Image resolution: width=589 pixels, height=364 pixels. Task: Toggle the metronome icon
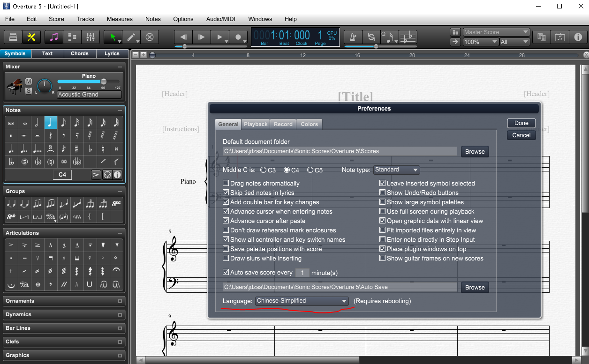(353, 37)
